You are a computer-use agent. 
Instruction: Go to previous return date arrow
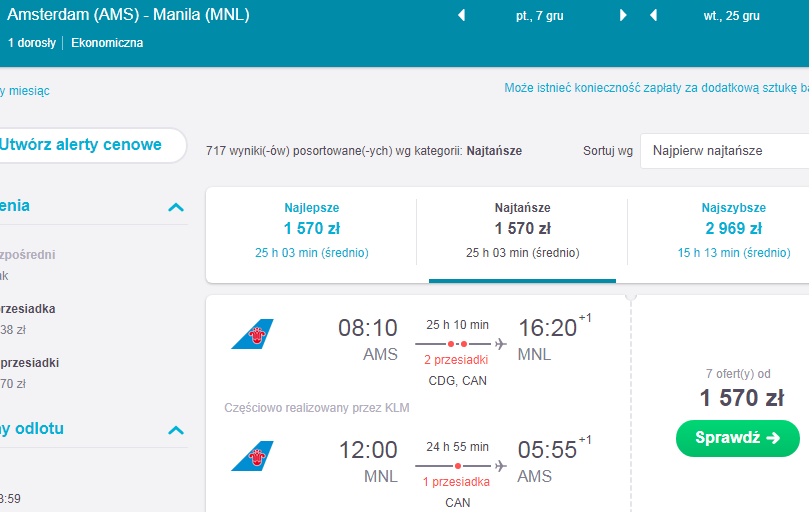pyautogui.click(x=653, y=15)
